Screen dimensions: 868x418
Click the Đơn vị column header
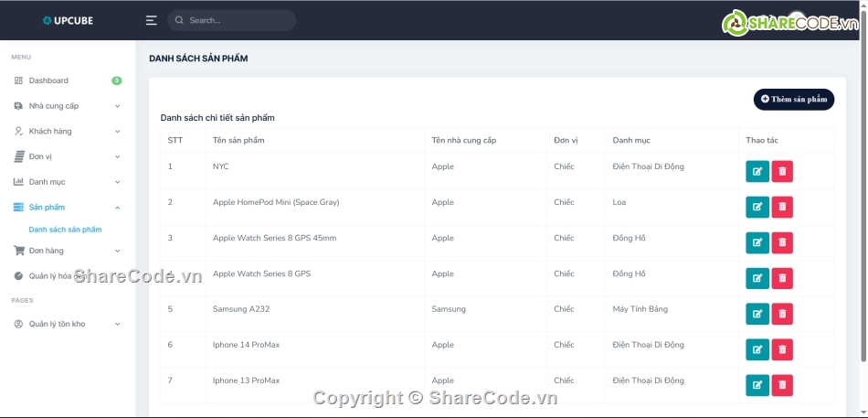(x=566, y=140)
